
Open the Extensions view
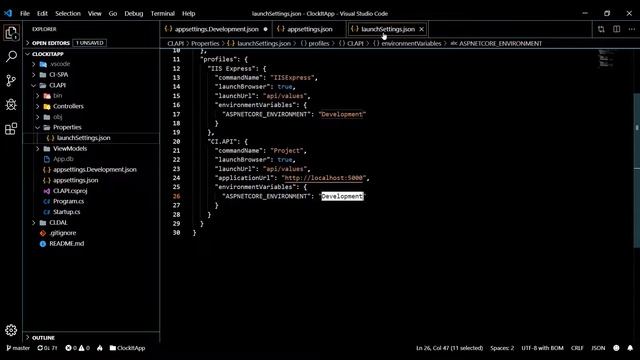coord(11,129)
